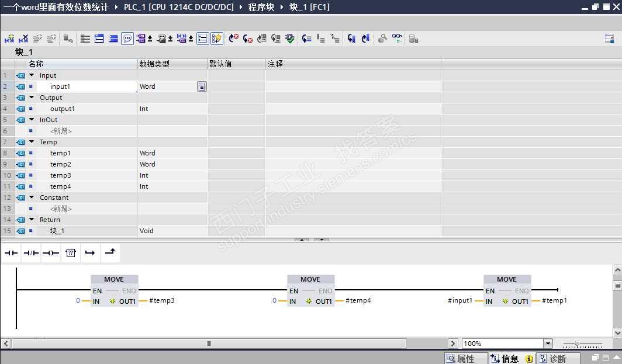Adjust the zoom slider handle

click(x=577, y=344)
